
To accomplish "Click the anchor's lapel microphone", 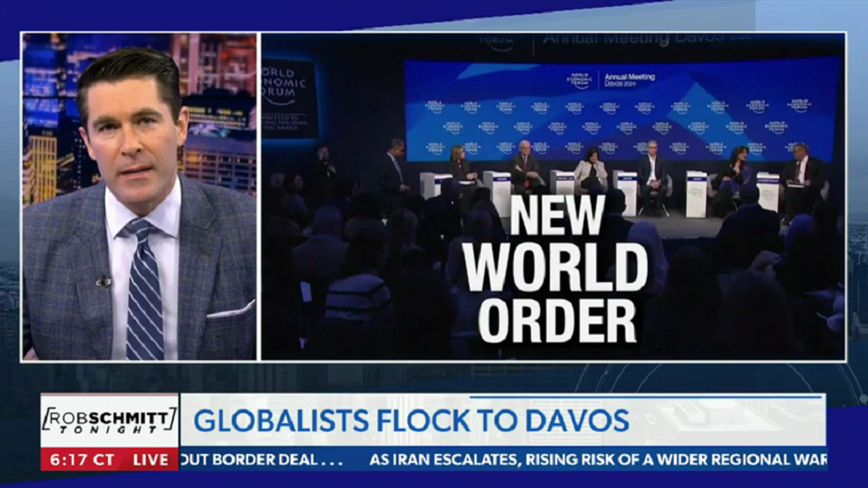I will click(x=103, y=281).
